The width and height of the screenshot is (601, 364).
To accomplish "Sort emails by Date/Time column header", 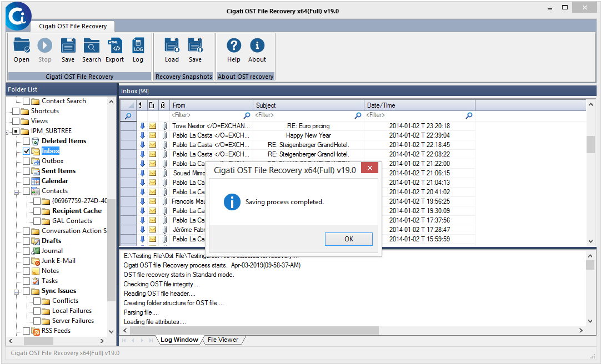I will pyautogui.click(x=419, y=105).
